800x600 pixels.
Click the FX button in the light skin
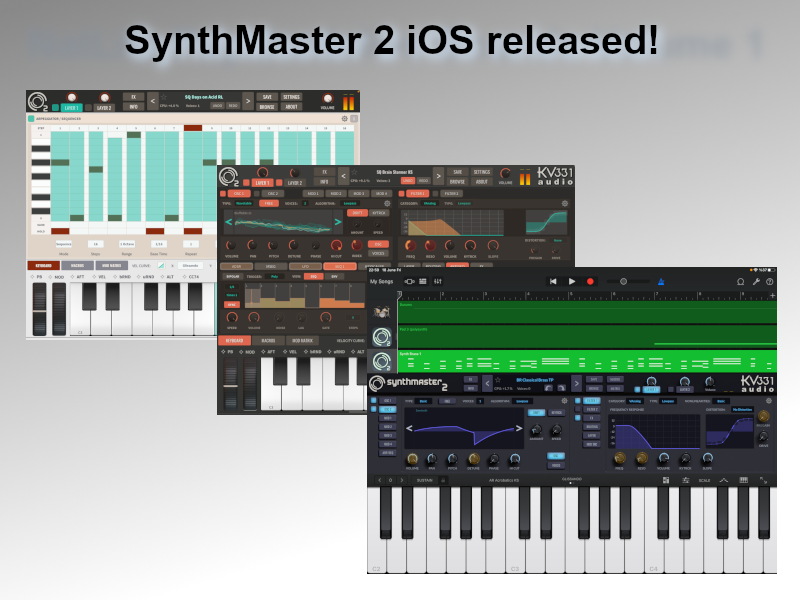click(134, 97)
